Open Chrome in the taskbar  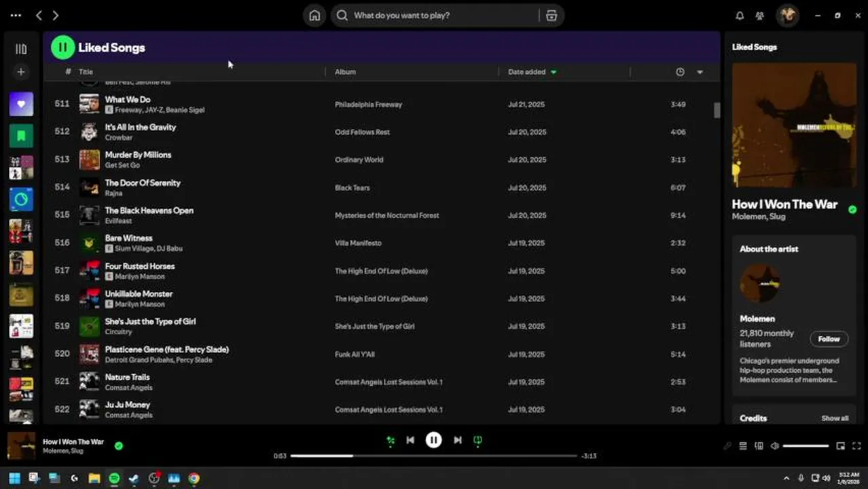(x=194, y=478)
